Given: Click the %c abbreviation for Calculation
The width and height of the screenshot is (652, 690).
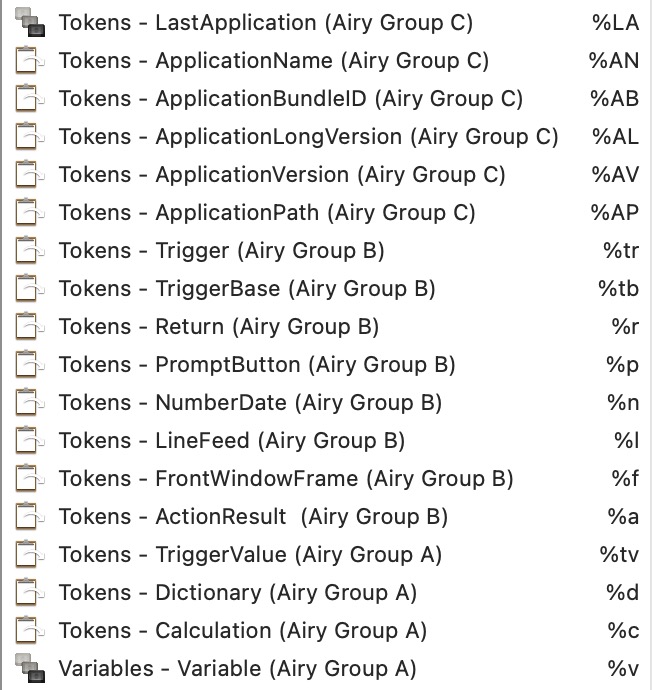Looking at the screenshot, I should [x=622, y=631].
